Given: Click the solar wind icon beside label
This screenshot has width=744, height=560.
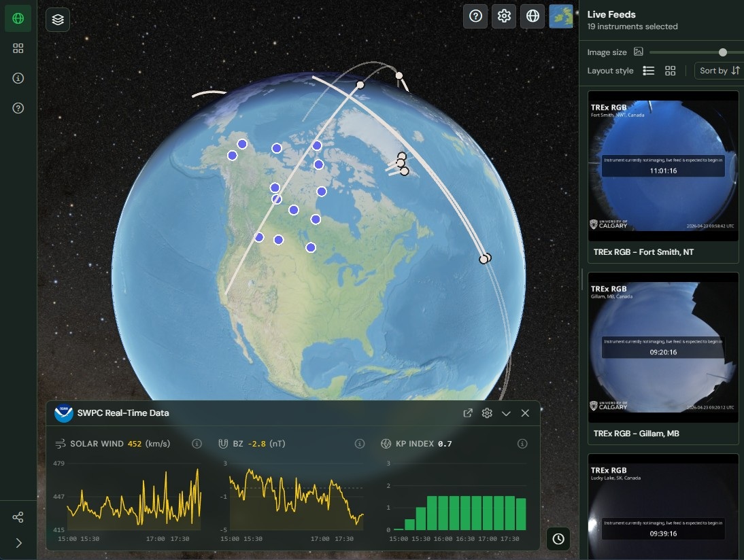Looking at the screenshot, I should click(61, 444).
